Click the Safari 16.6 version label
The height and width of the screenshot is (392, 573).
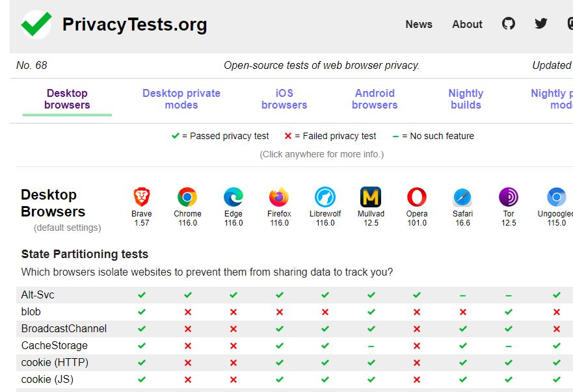pyautogui.click(x=462, y=223)
